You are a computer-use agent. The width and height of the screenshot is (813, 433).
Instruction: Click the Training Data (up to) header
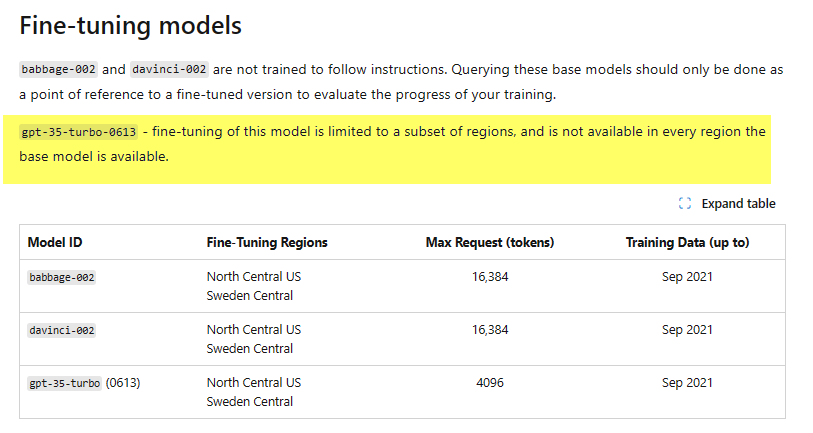688,242
